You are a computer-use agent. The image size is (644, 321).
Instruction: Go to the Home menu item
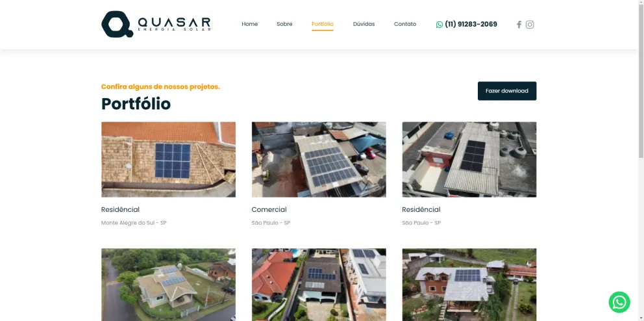[x=250, y=24]
